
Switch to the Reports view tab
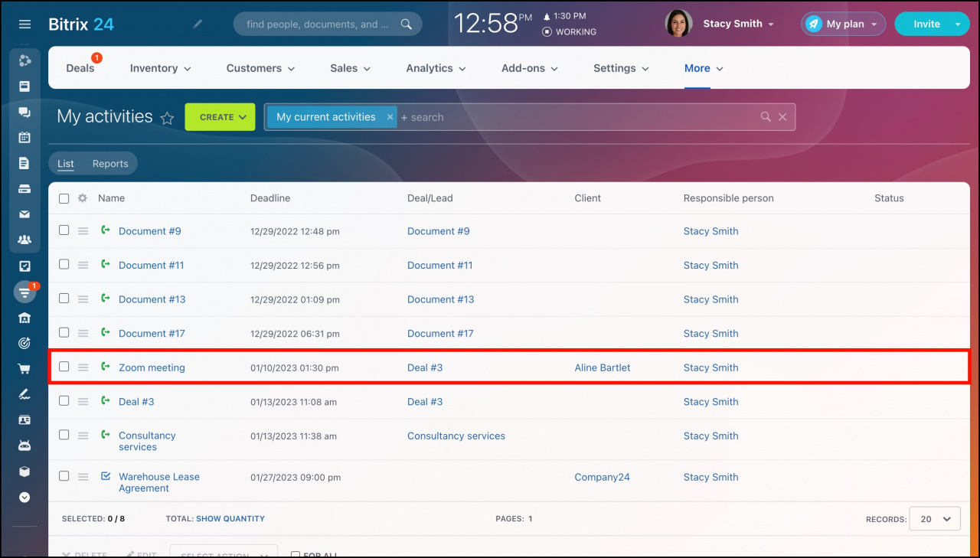(110, 164)
